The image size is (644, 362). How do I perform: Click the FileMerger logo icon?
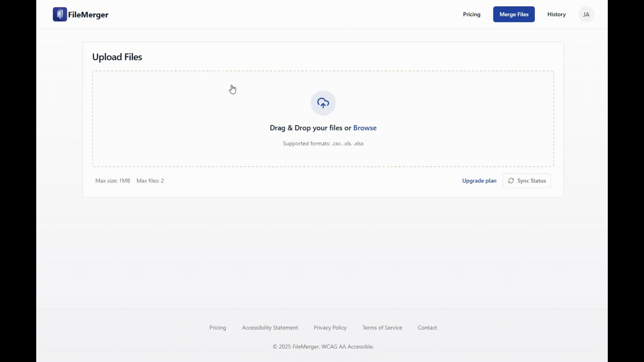[60, 14]
